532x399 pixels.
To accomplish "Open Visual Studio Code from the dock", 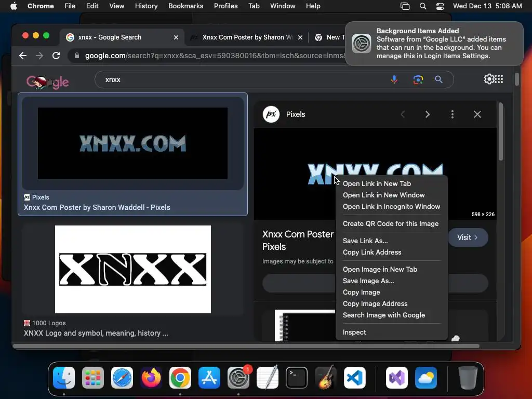I will click(x=355, y=378).
